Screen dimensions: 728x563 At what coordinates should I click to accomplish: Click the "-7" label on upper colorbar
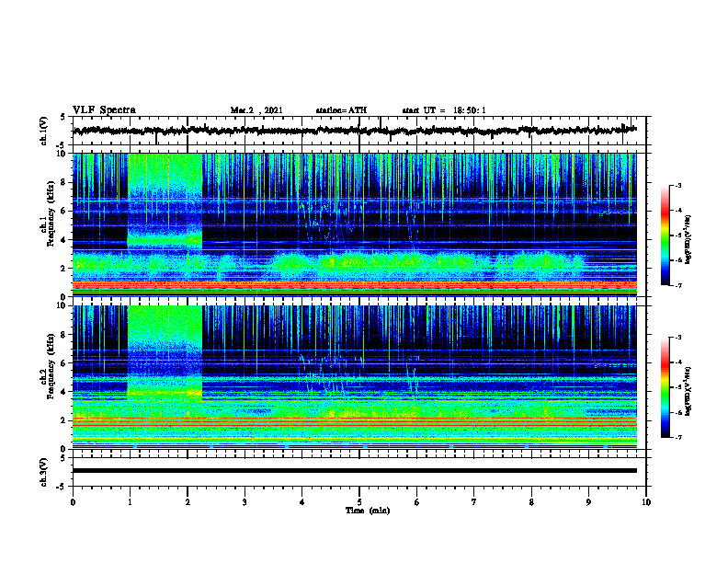(x=678, y=285)
